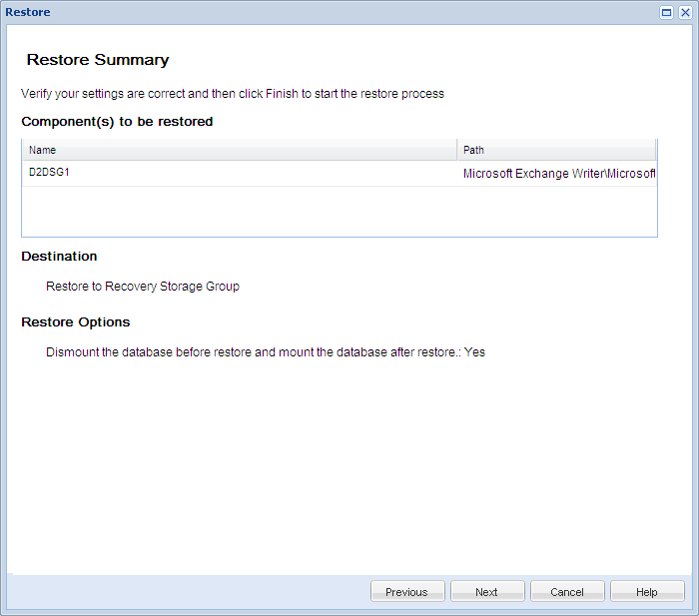Sort components by Path column header
699x616 pixels.
pos(556,150)
